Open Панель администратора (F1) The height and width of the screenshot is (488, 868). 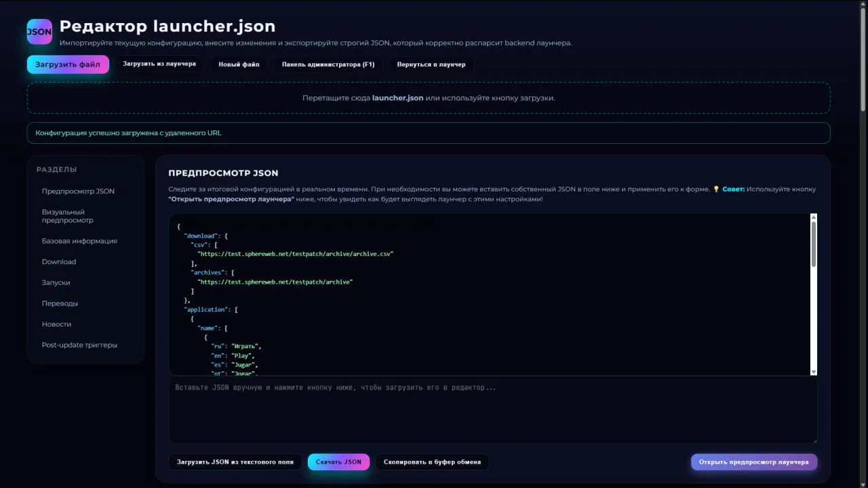tap(328, 64)
